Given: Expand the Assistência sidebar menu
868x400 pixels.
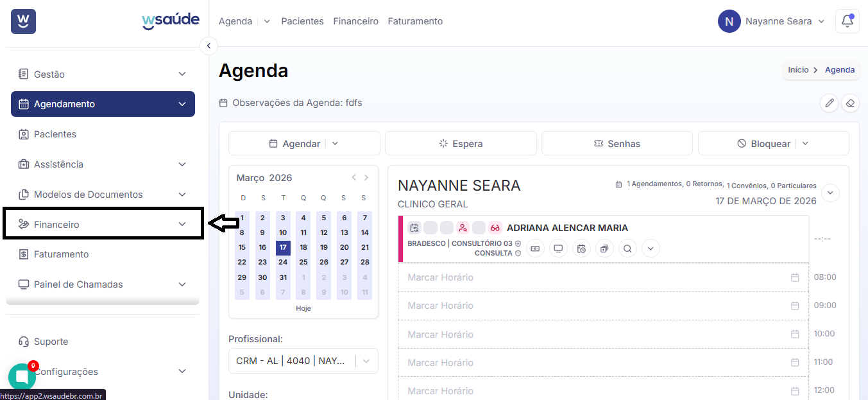Looking at the screenshot, I should (182, 164).
